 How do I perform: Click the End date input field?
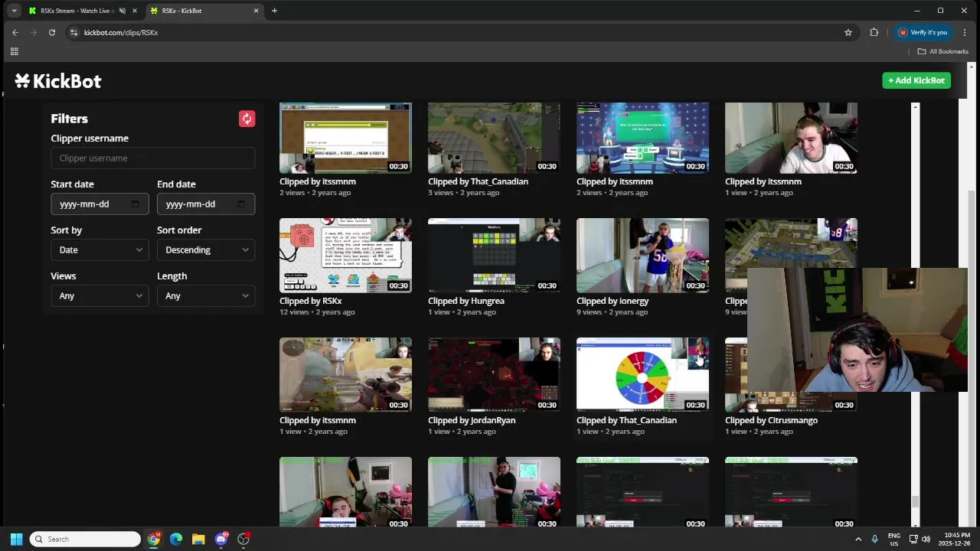[206, 204]
